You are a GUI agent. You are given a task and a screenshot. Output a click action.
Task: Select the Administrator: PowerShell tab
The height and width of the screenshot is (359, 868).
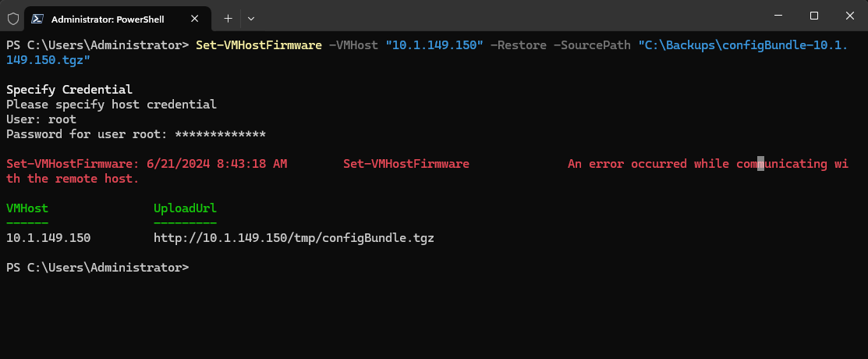(x=108, y=17)
